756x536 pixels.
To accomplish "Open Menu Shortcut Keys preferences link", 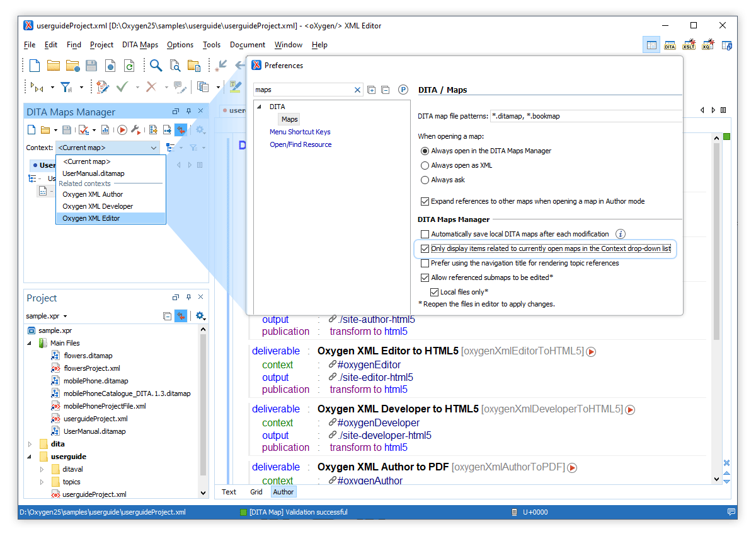I will click(x=300, y=132).
